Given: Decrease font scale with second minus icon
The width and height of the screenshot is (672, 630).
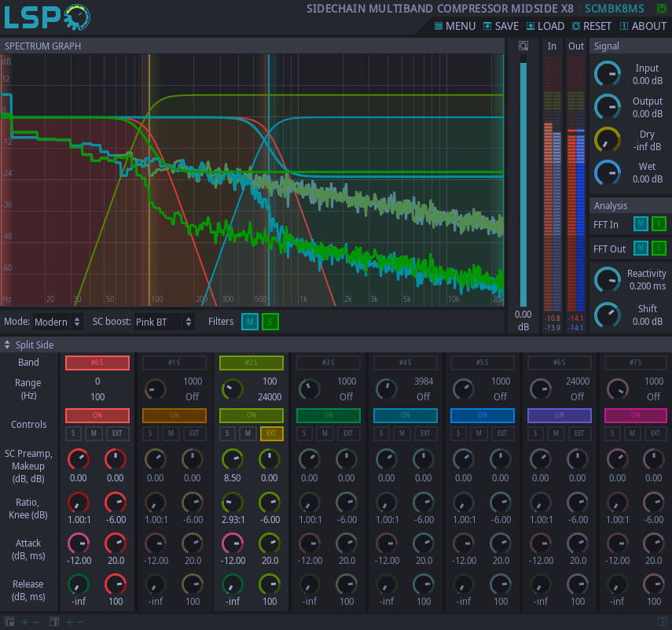Looking at the screenshot, I should point(79,622).
